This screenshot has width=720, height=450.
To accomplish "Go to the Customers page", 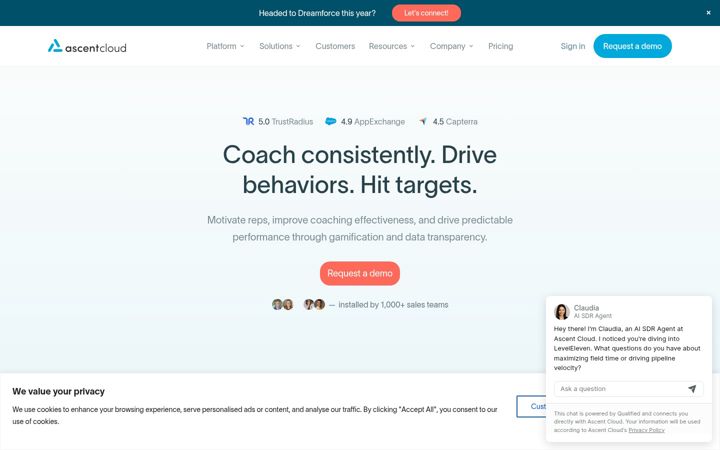I will pos(335,46).
